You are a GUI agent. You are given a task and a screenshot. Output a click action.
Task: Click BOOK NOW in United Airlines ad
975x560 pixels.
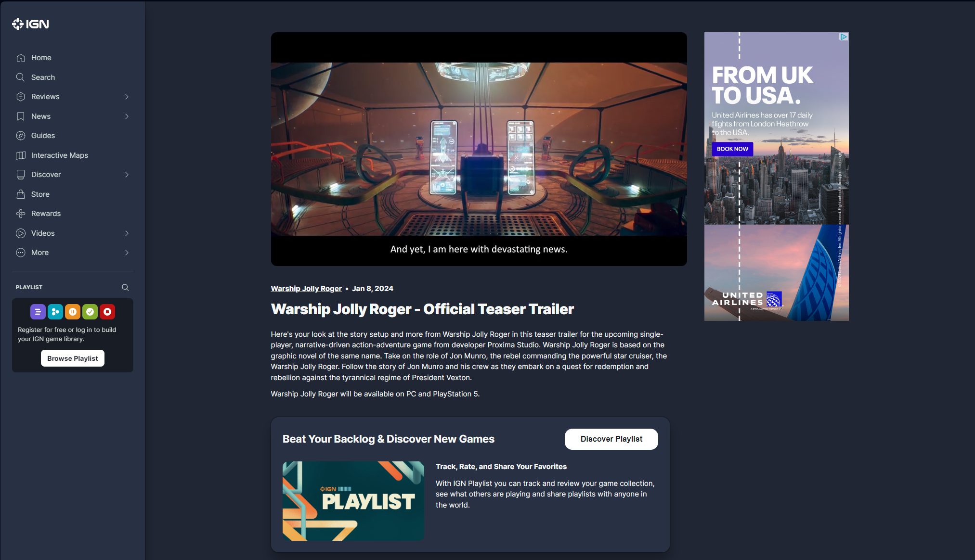pos(732,149)
